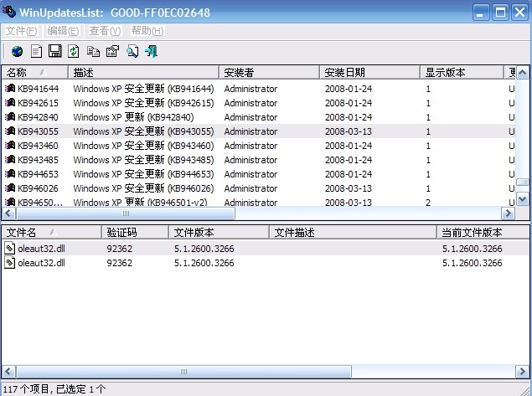Sort by the 名称 column header

(35, 73)
